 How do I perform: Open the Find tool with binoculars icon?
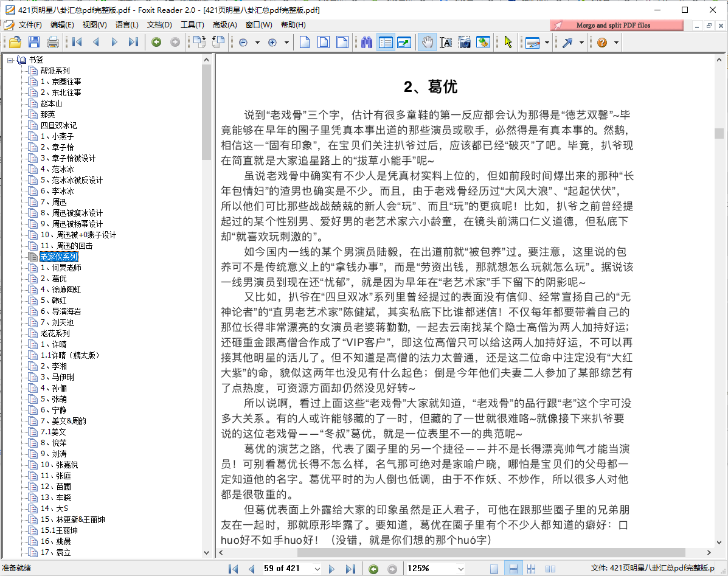tap(367, 43)
